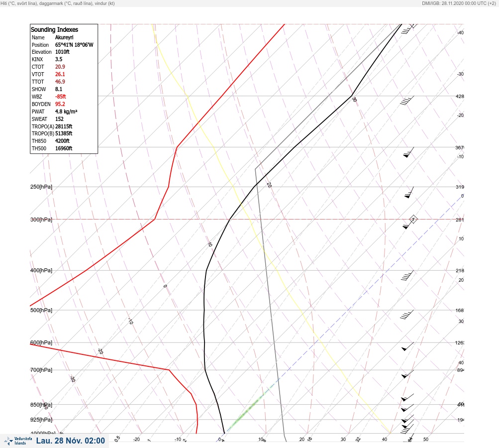Select the station name 'Akureyri'
499x448 pixels.
click(x=64, y=37)
